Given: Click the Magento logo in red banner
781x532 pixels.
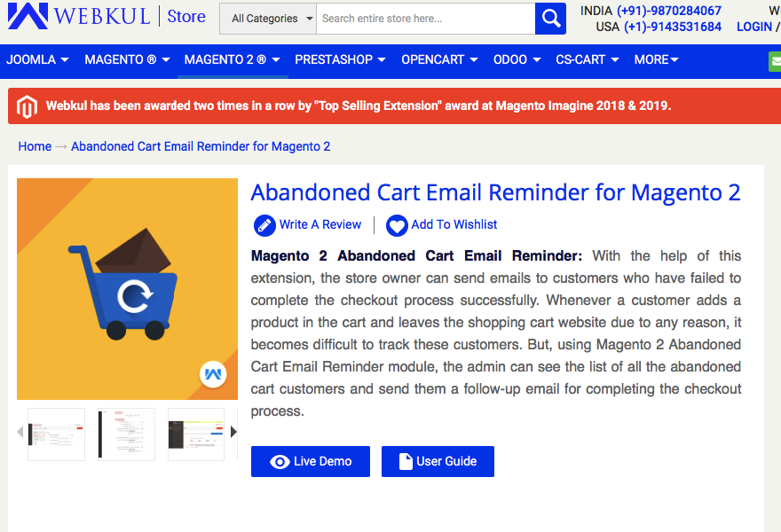Looking at the screenshot, I should click(x=27, y=106).
